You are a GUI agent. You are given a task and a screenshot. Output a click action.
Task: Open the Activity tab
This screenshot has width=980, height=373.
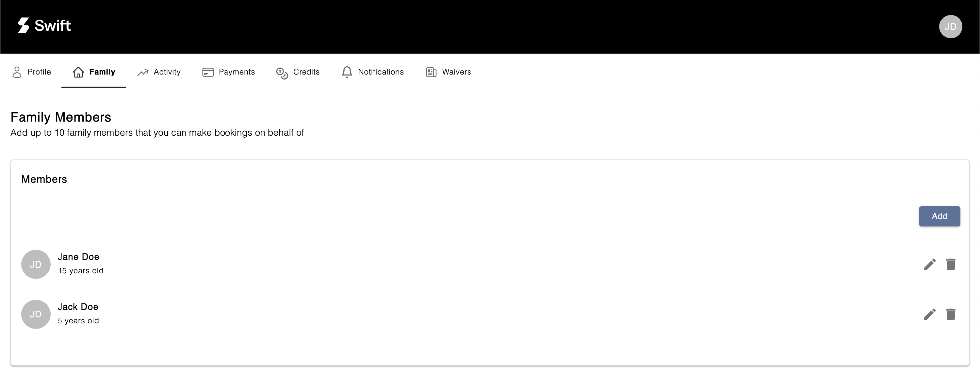[167, 72]
